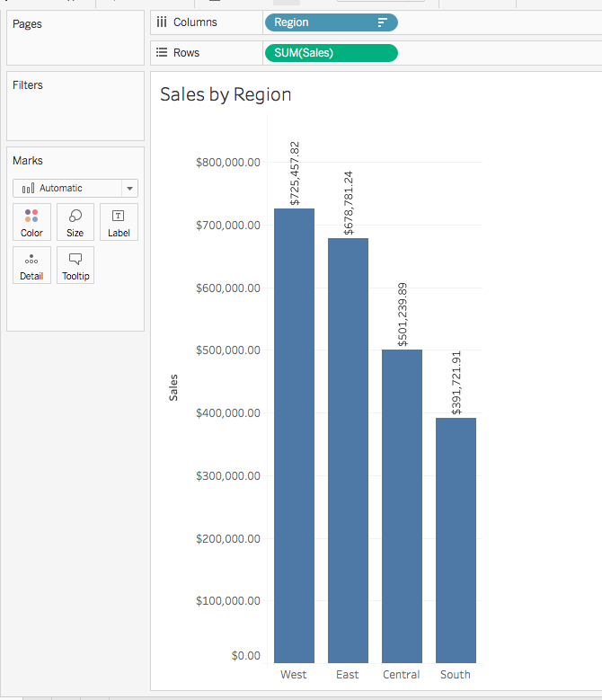The height and width of the screenshot is (700, 602).
Task: Click the Columns shelf label
Action: click(x=194, y=22)
